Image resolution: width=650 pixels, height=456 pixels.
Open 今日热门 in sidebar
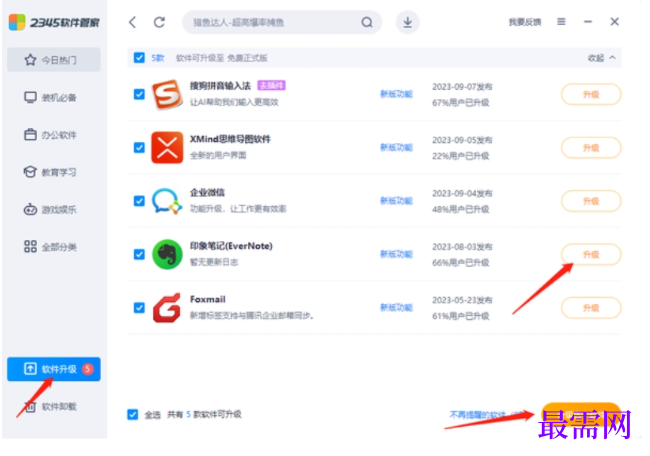tap(54, 60)
